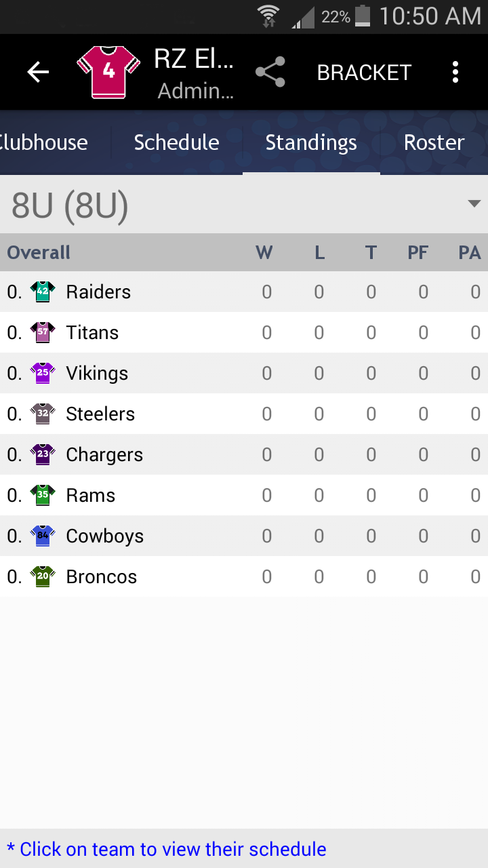This screenshot has height=868, width=488.
Task: Tap the Raiders teal jersey icon
Action: tap(43, 292)
